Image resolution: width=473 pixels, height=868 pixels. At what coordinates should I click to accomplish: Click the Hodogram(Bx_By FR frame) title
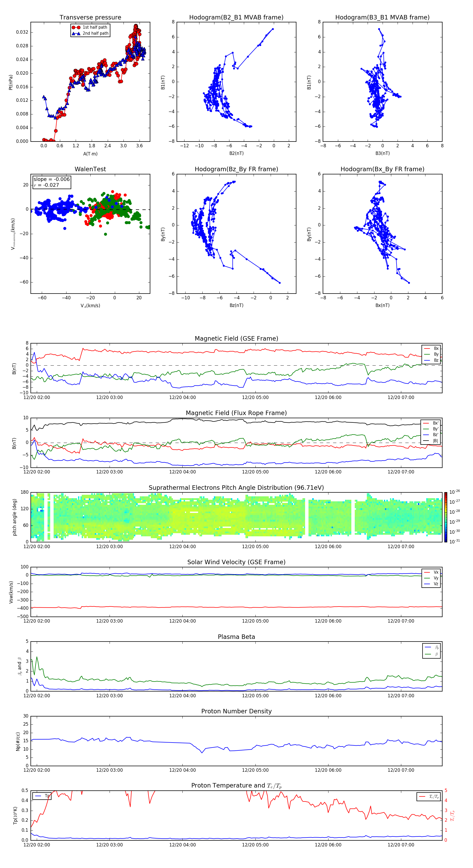pyautogui.click(x=382, y=169)
